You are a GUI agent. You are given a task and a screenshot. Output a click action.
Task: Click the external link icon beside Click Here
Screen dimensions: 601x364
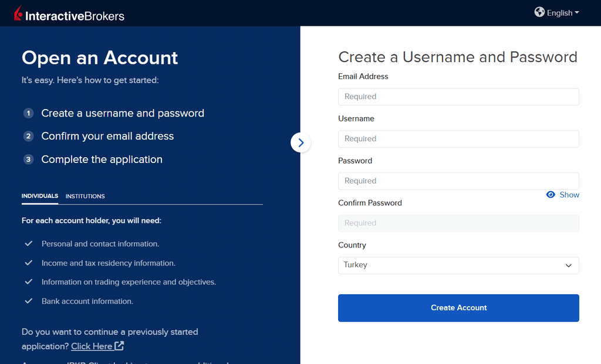[x=119, y=346]
